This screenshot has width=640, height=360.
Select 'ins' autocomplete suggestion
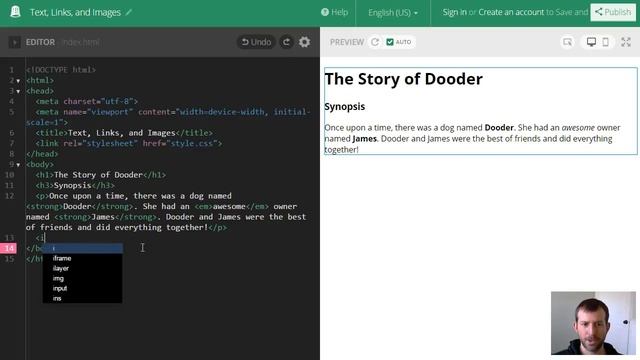point(82,298)
